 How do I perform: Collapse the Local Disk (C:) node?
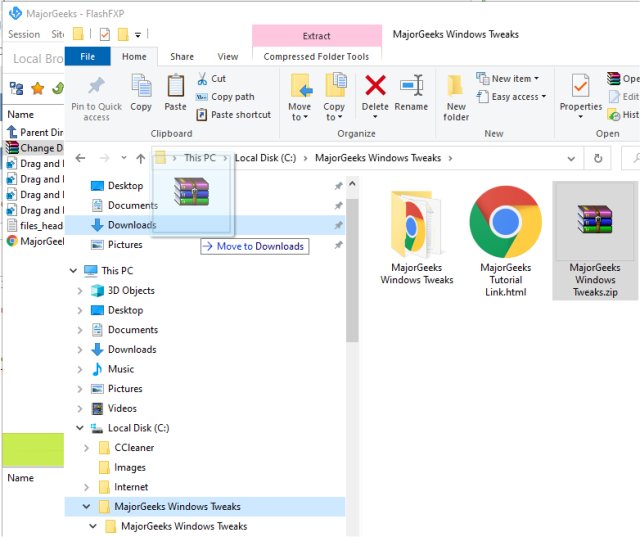click(x=80, y=428)
